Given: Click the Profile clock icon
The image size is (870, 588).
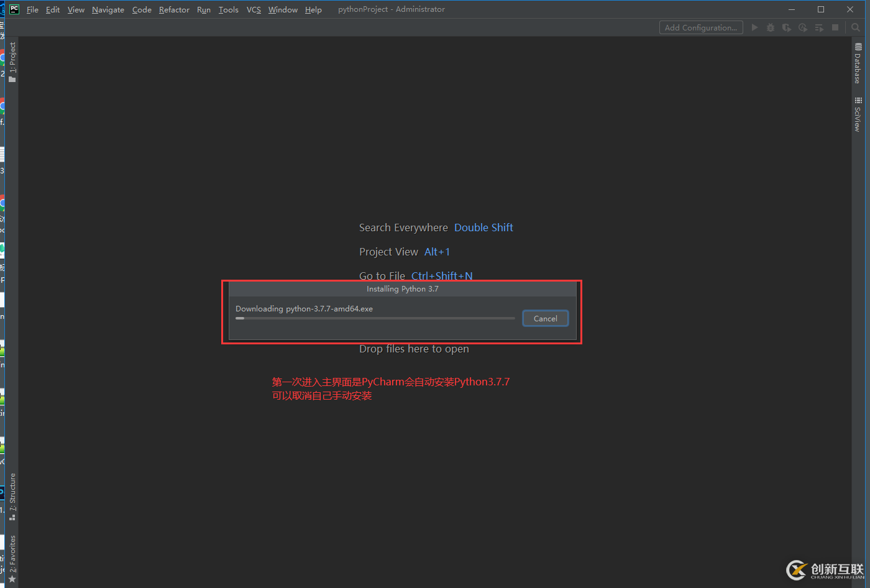Looking at the screenshot, I should click(803, 27).
